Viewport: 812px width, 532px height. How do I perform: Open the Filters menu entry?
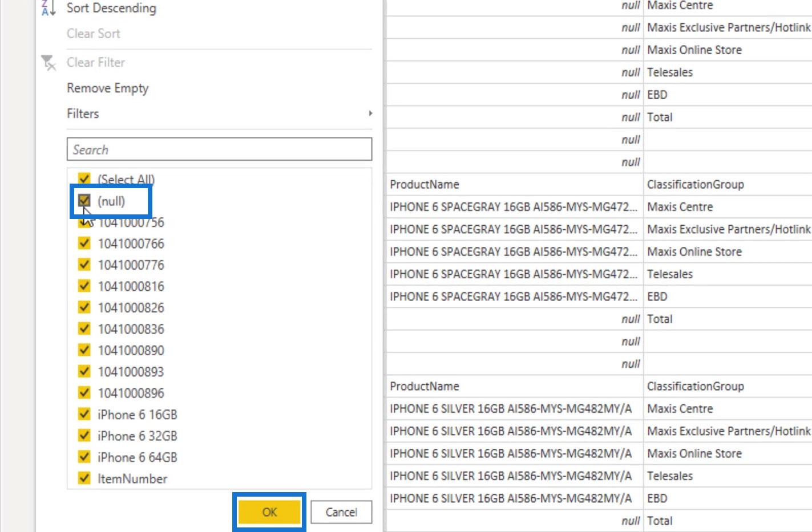tap(83, 113)
